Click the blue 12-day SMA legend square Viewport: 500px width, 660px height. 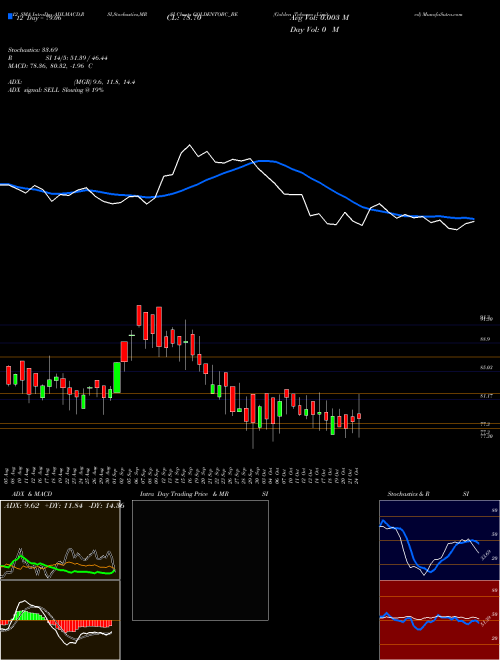click(10, 17)
